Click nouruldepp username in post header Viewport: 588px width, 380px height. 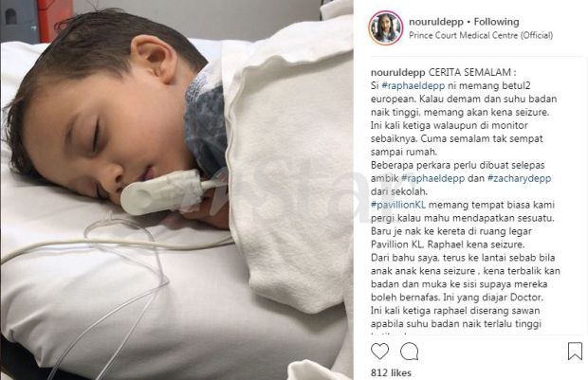pyautogui.click(x=436, y=22)
